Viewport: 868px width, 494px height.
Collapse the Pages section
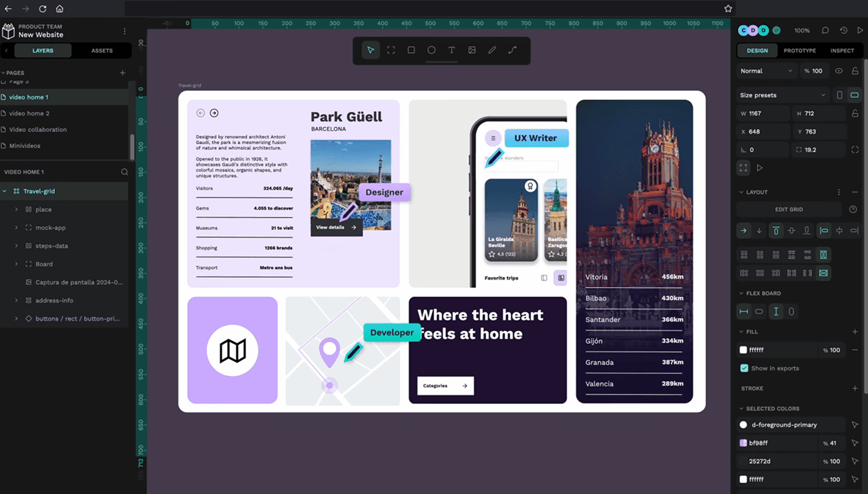(3, 73)
